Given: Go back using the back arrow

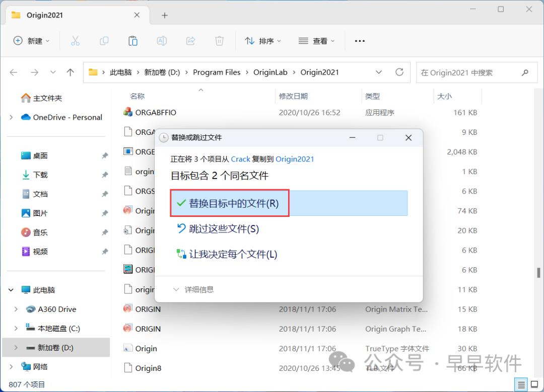Looking at the screenshot, I should pyautogui.click(x=13, y=72).
